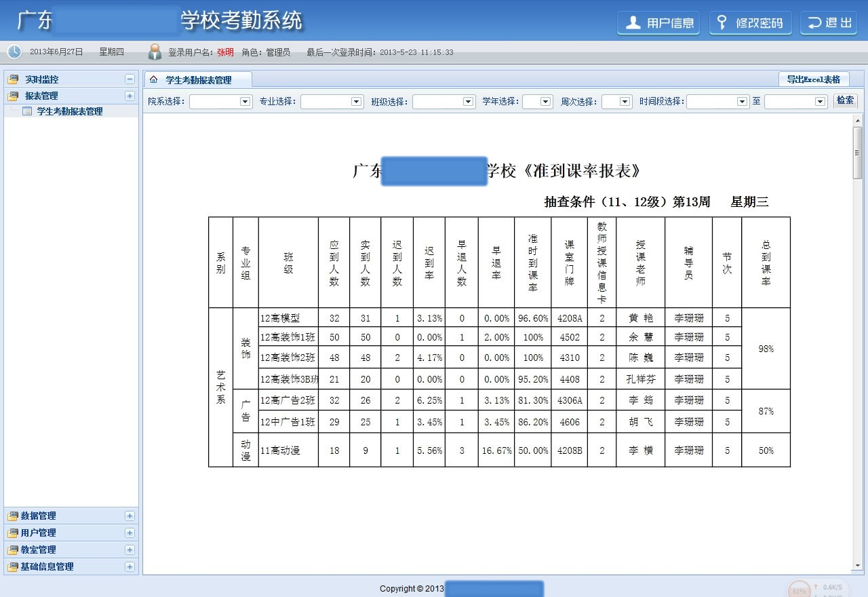Viewport: 868px width, 597px height.
Task: Click teacher name 孔祥芬 cell
Action: tap(641, 379)
